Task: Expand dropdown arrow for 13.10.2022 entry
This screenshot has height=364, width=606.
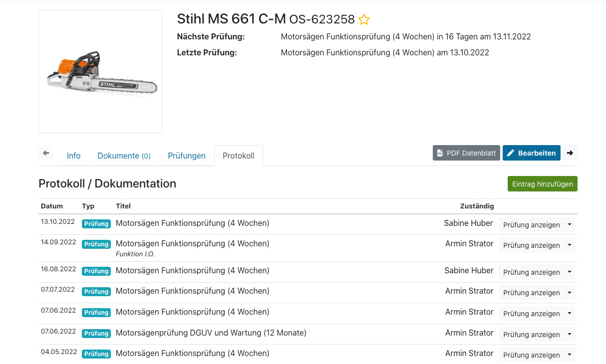Action: click(x=570, y=225)
